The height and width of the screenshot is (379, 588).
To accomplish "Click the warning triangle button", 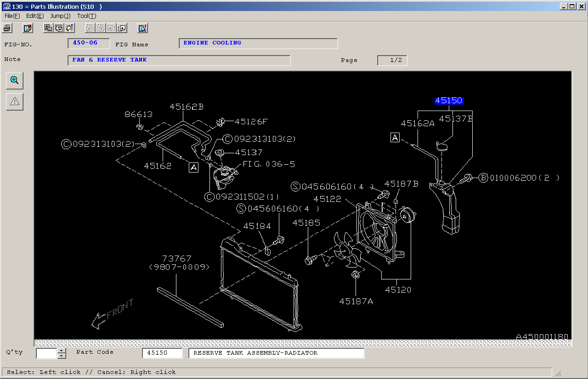I will click(15, 102).
